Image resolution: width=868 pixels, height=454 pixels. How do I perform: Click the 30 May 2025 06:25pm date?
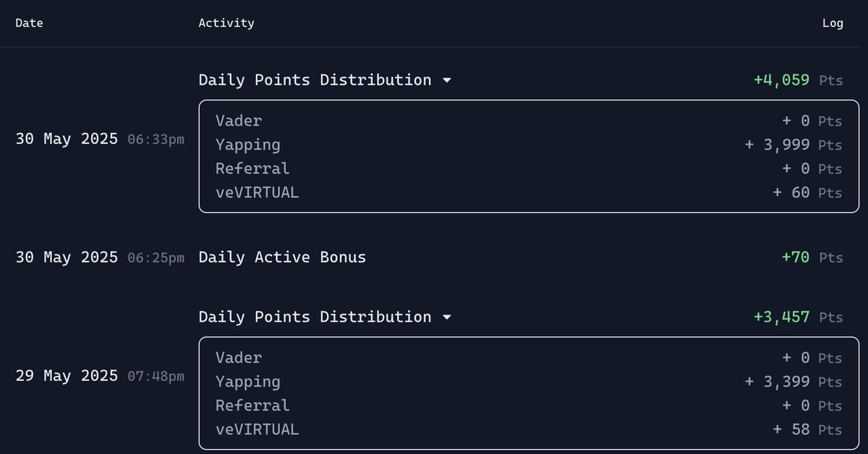tap(100, 257)
